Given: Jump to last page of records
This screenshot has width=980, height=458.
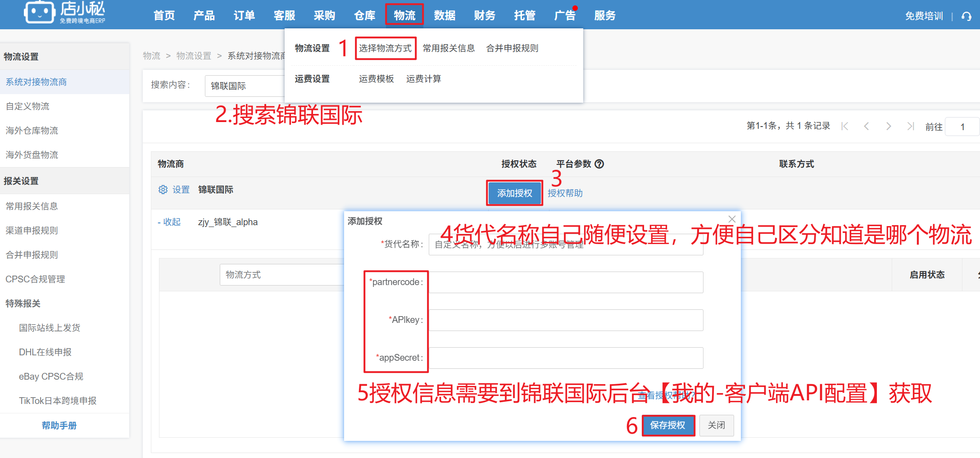Looking at the screenshot, I should (x=910, y=127).
